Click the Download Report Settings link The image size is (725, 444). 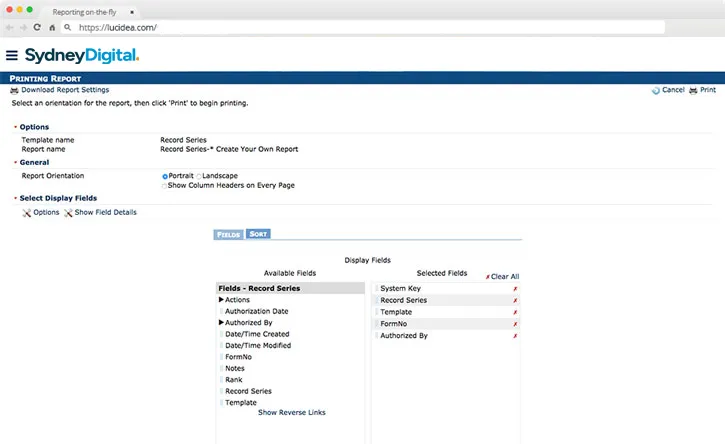pyautogui.click(x=65, y=90)
